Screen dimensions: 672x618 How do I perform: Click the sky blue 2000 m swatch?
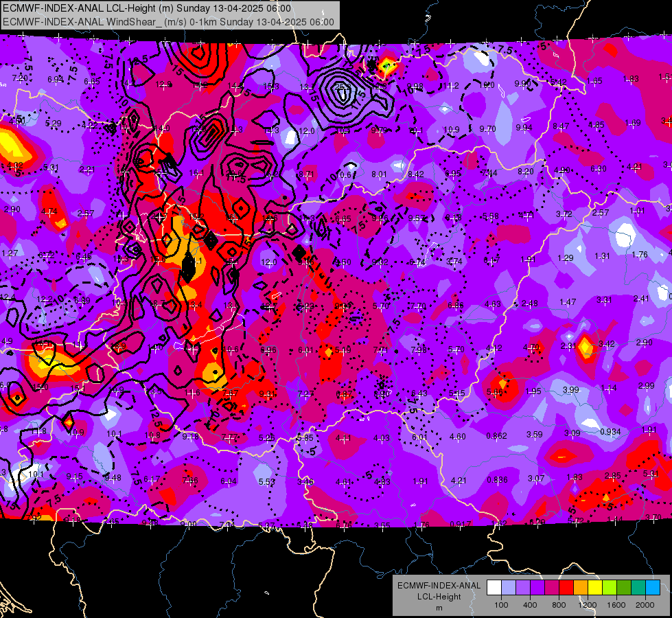(x=653, y=588)
